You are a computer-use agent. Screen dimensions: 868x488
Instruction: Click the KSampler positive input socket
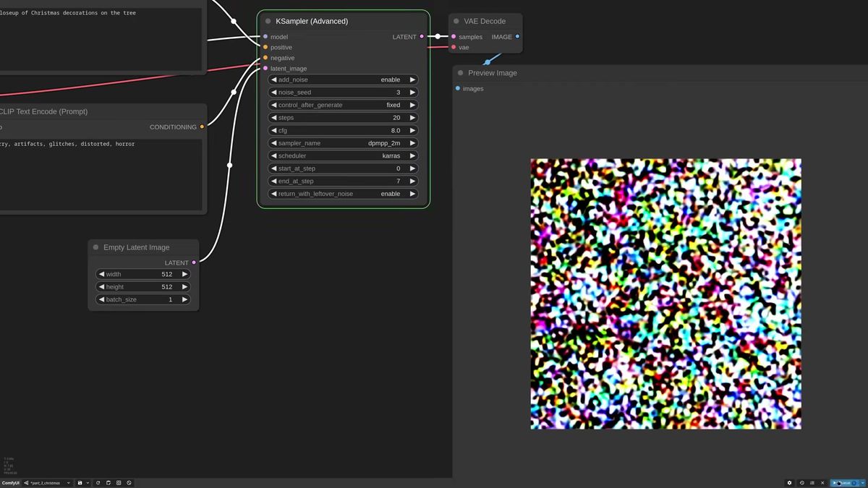265,47
